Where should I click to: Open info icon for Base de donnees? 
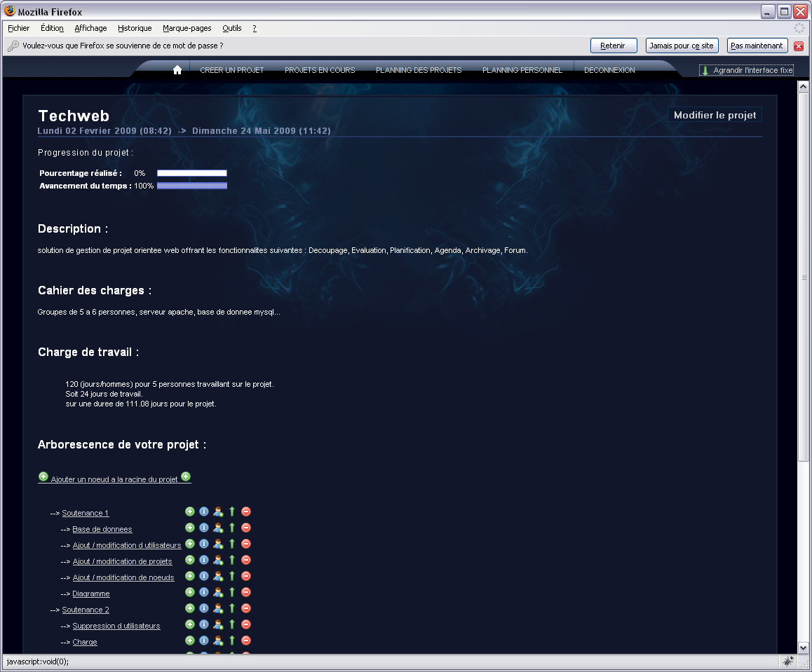(x=204, y=528)
